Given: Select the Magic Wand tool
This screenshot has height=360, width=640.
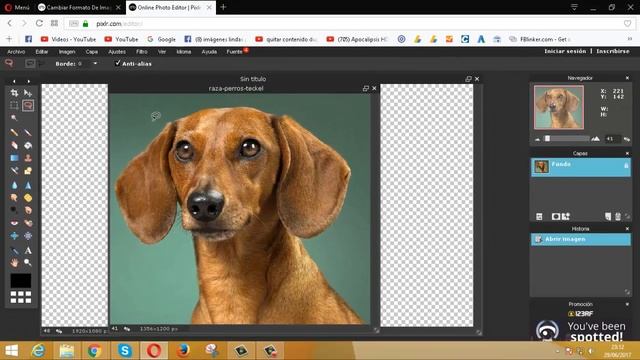Looking at the screenshot, I should pyautogui.click(x=14, y=118).
